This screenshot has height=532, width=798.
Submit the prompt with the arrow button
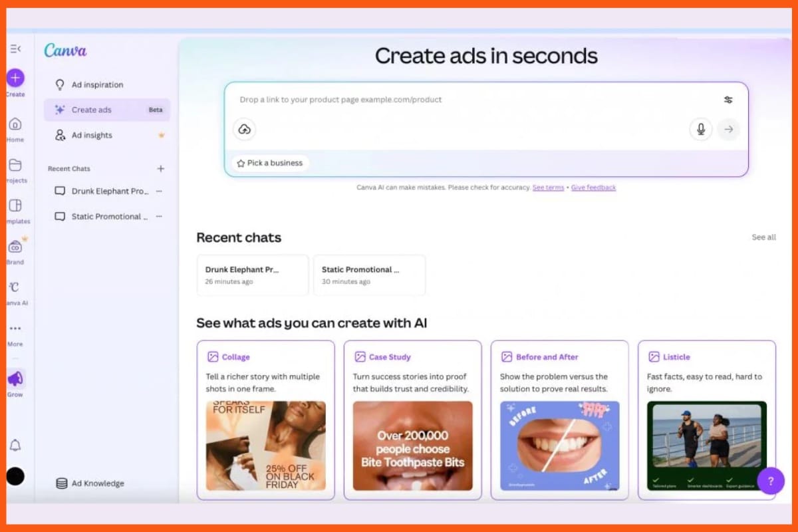[728, 130]
